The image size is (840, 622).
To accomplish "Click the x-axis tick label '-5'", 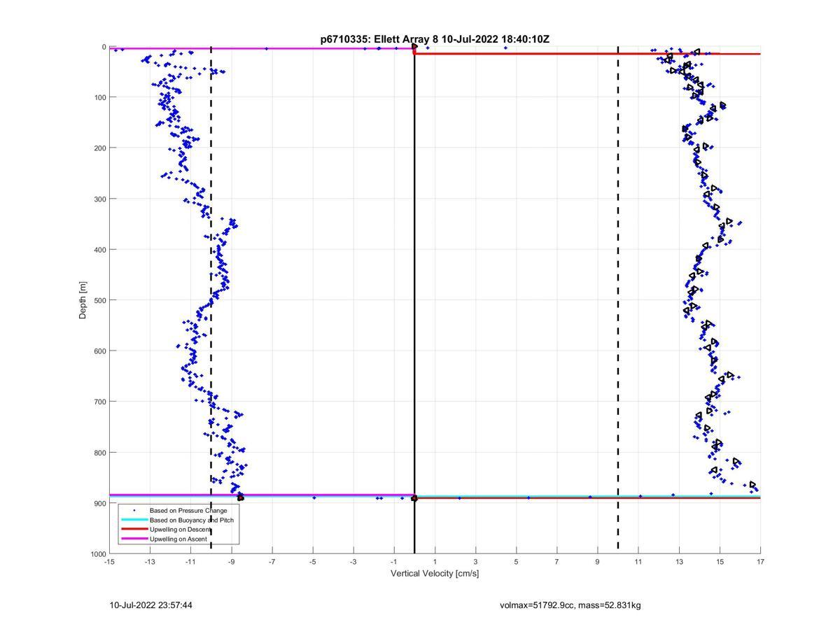I will 313,561.
